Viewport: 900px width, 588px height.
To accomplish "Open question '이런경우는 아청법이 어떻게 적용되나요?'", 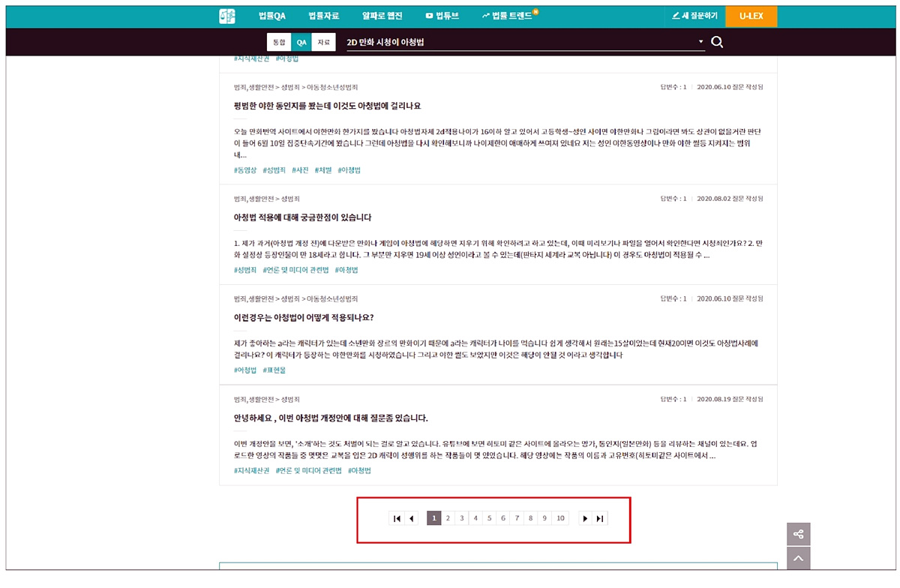I will click(304, 317).
